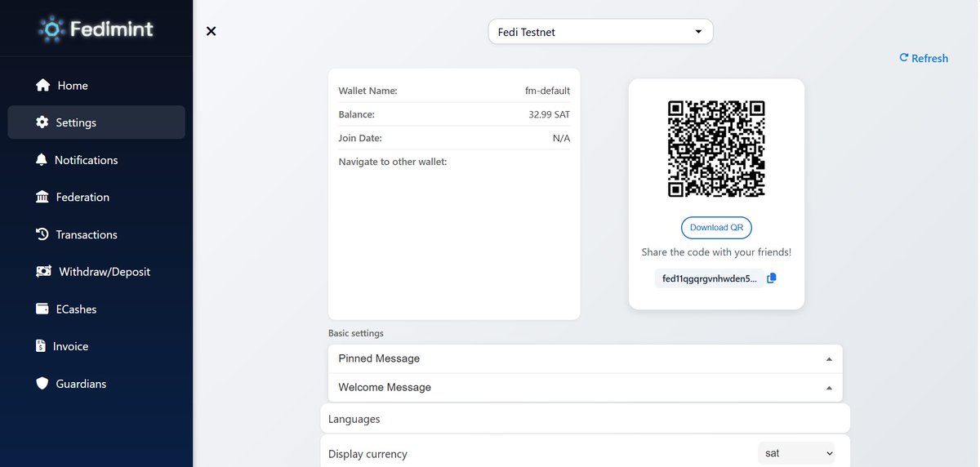Click the Federation bank icon
The height and width of the screenshot is (467, 980).
(x=42, y=197)
